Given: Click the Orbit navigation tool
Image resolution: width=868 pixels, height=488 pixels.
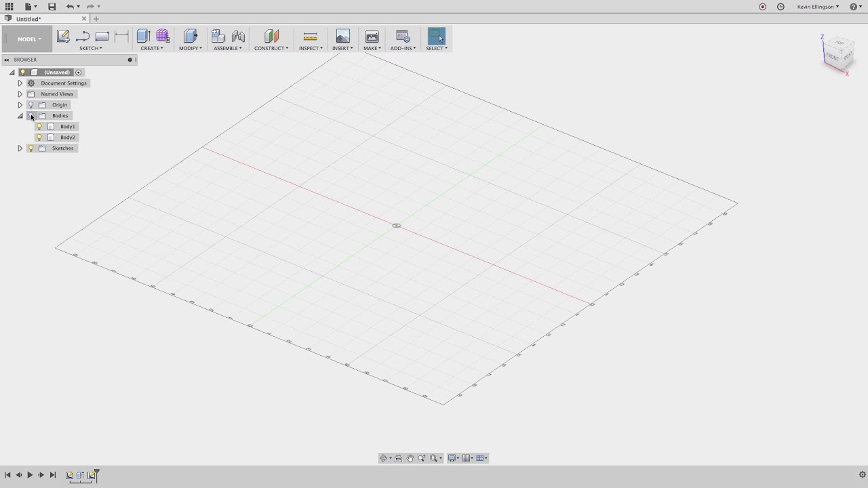Looking at the screenshot, I should (x=384, y=458).
